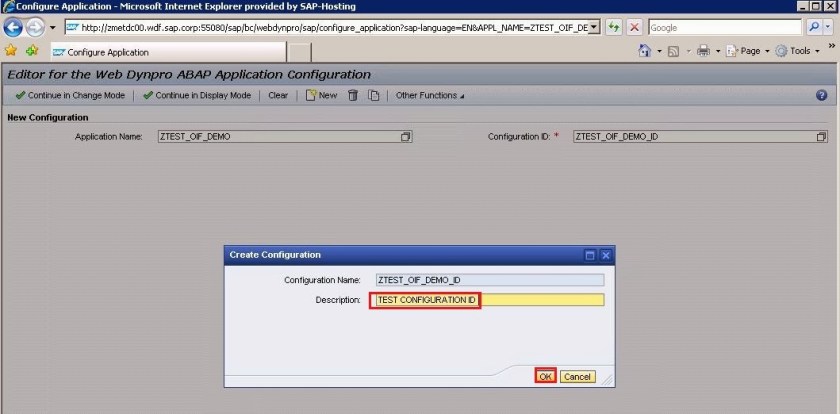Open Favorites Center star icon

point(11,50)
